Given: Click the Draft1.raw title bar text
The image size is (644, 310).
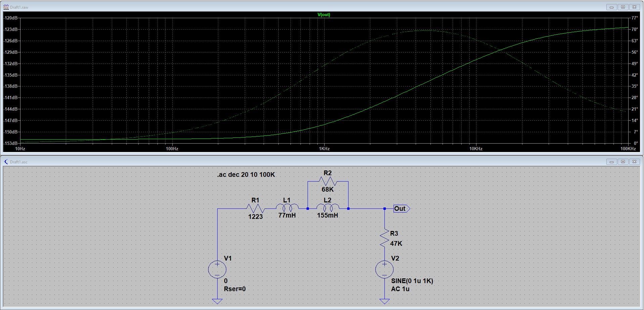Looking at the screenshot, I should coord(19,7).
